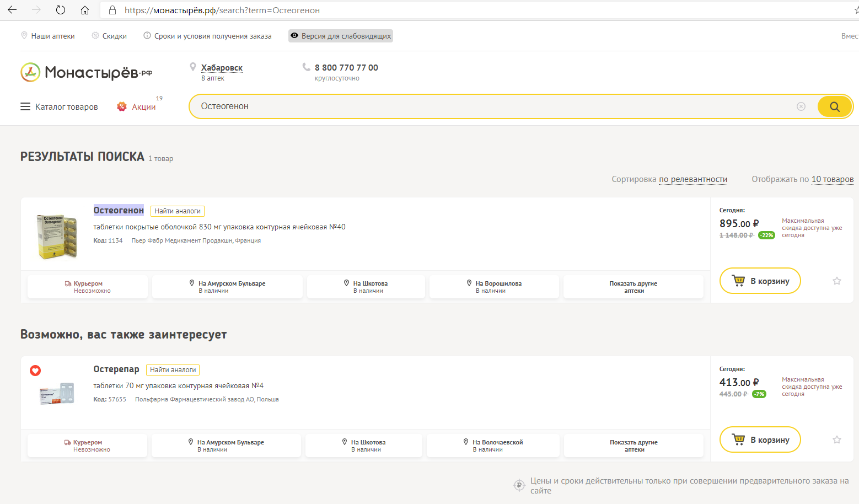The width and height of the screenshot is (859, 504).
Task: Add Остеогенон to cart
Action: (x=760, y=281)
